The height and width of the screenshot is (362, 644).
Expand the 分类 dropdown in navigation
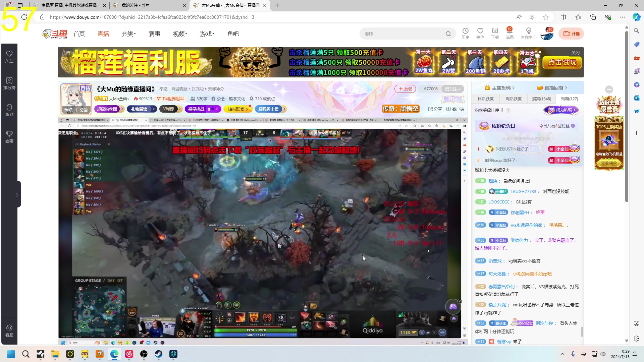[129, 34]
